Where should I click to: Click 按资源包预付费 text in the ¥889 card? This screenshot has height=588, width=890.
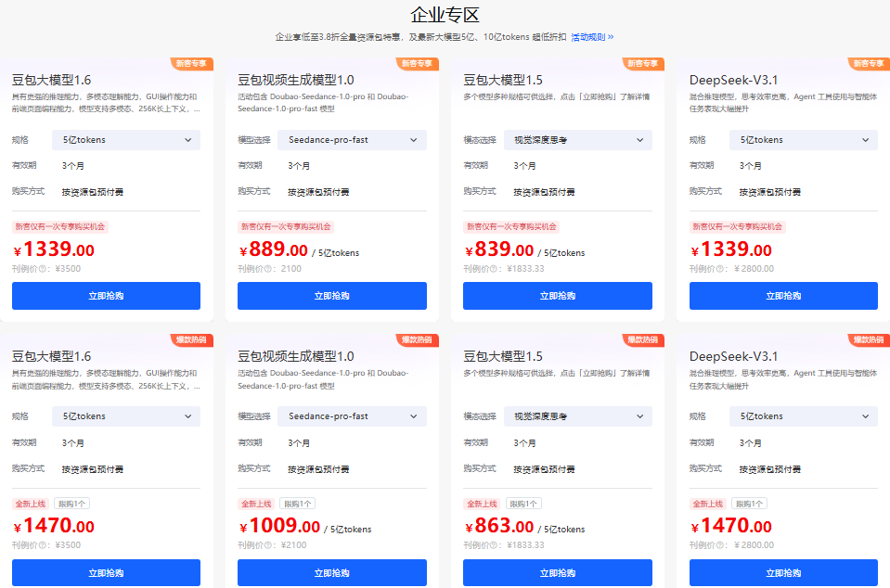click(318, 192)
